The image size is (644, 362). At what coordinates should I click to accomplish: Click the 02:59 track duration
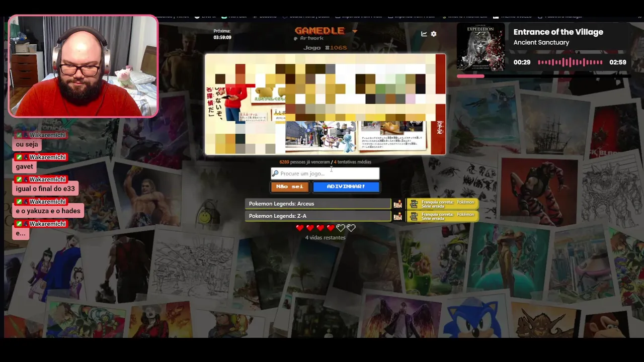617,62
